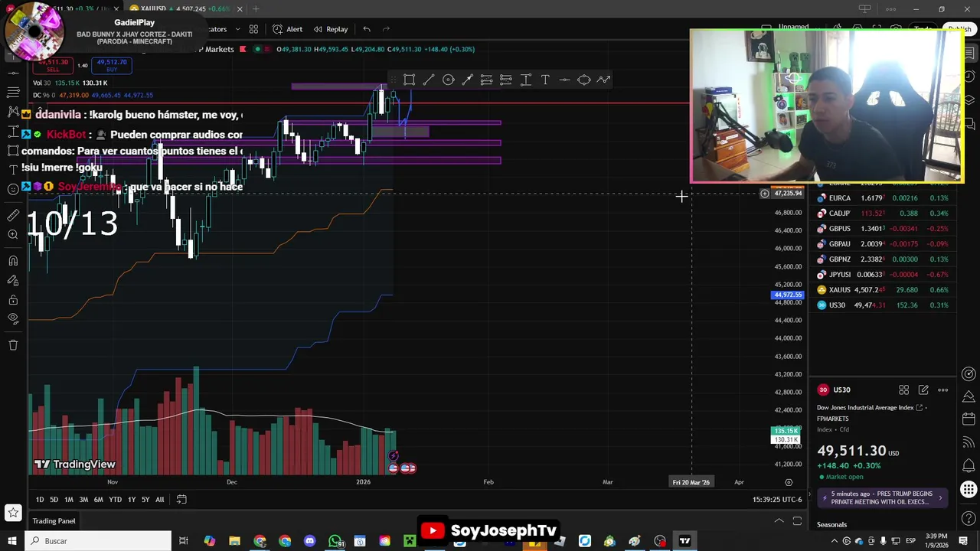Toggle lock all drawings
The width and height of the screenshot is (980, 551).
tap(13, 300)
